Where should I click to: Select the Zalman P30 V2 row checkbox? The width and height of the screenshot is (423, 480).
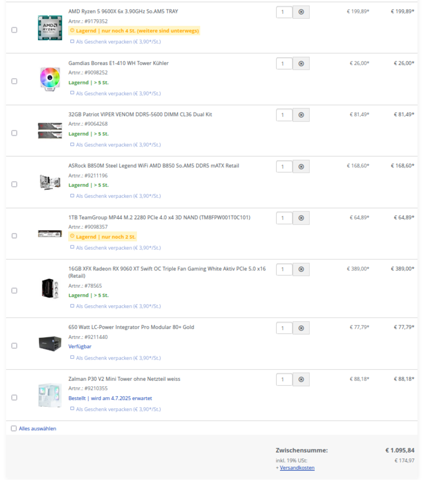tap(14, 397)
